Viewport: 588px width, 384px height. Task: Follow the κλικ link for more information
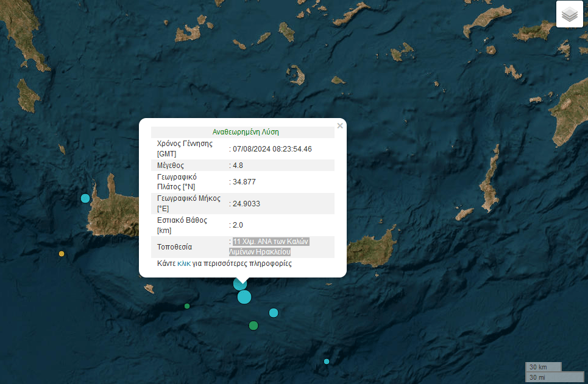click(x=184, y=264)
